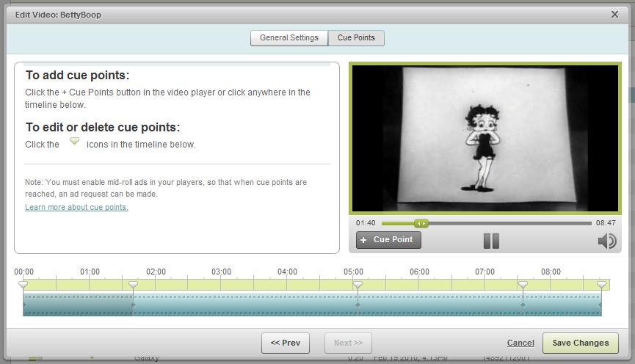This screenshot has height=364, width=635.
Task: Click the video seek bar handle
Action: click(x=421, y=223)
